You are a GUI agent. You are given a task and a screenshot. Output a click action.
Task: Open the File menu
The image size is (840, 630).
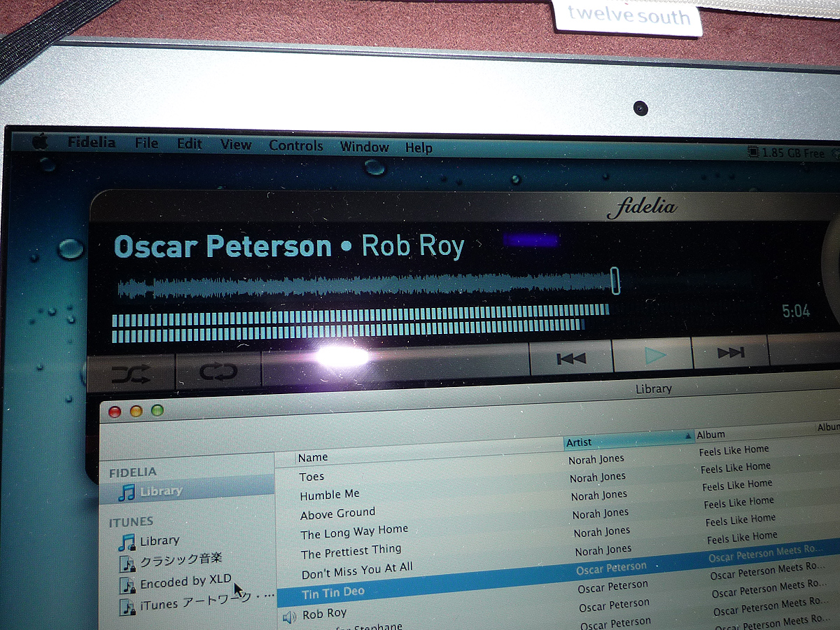click(x=147, y=143)
